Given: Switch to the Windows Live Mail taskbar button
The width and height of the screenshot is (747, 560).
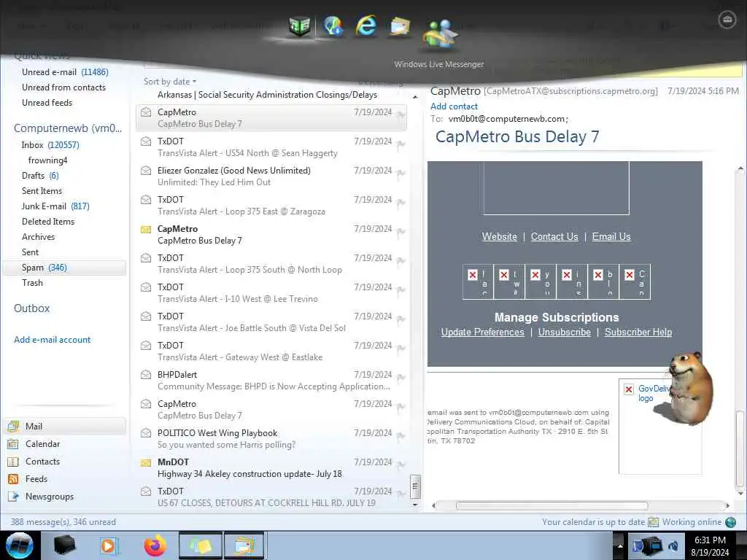Looking at the screenshot, I should 244,545.
